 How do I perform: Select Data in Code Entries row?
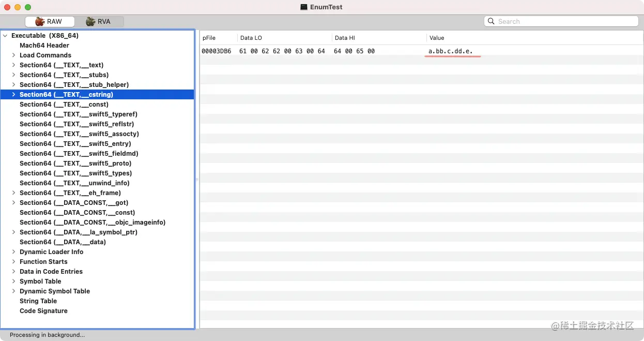coord(97,272)
